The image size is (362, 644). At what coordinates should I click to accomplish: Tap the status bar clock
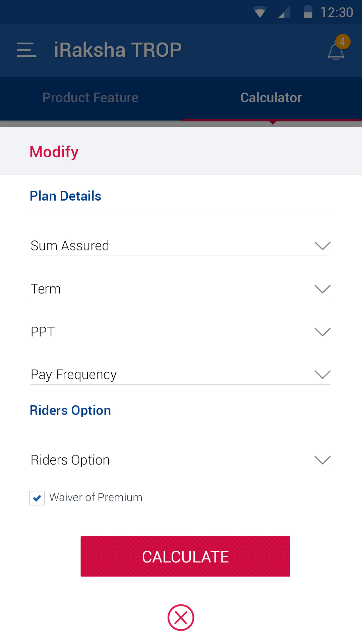337,12
